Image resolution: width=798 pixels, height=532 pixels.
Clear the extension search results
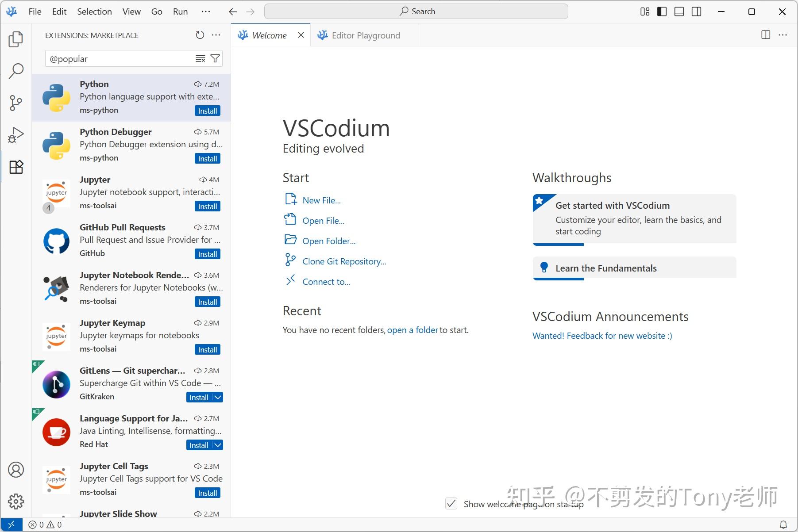(200, 58)
